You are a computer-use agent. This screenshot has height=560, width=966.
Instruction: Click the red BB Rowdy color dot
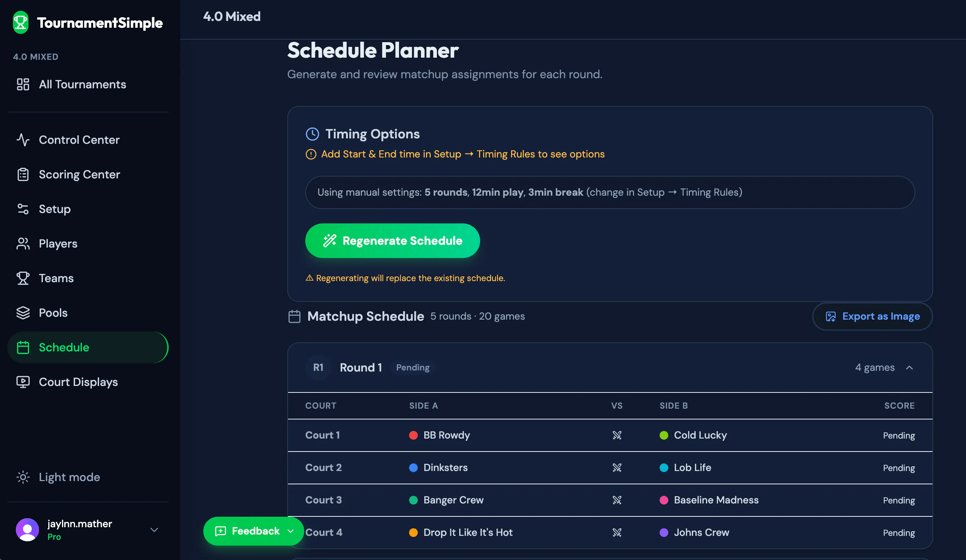pos(413,435)
